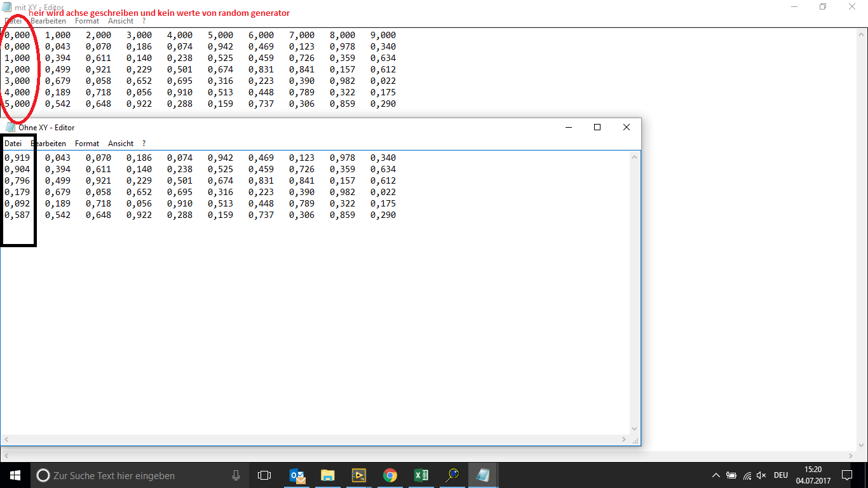Click value 0,612 in the mit XY window
Screen dimensions: 868x488
383,69
